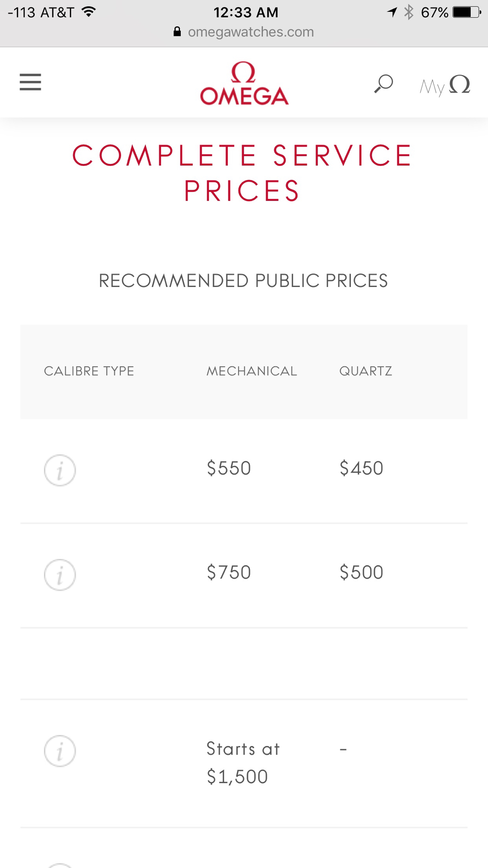The height and width of the screenshot is (868, 488).
Task: Tap the battery indicator in status bar
Action: point(466,12)
